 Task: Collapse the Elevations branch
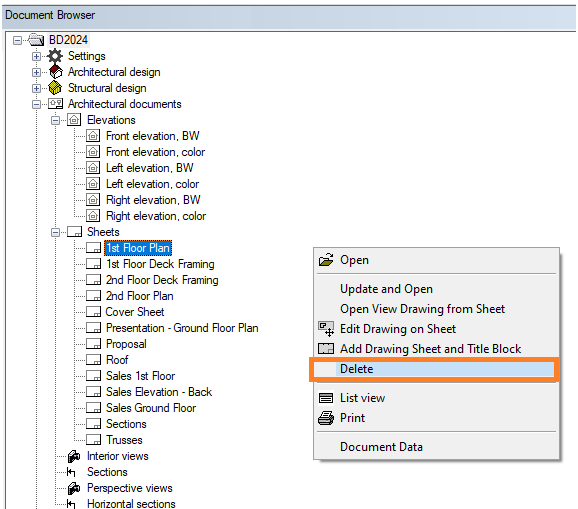[x=55, y=121]
